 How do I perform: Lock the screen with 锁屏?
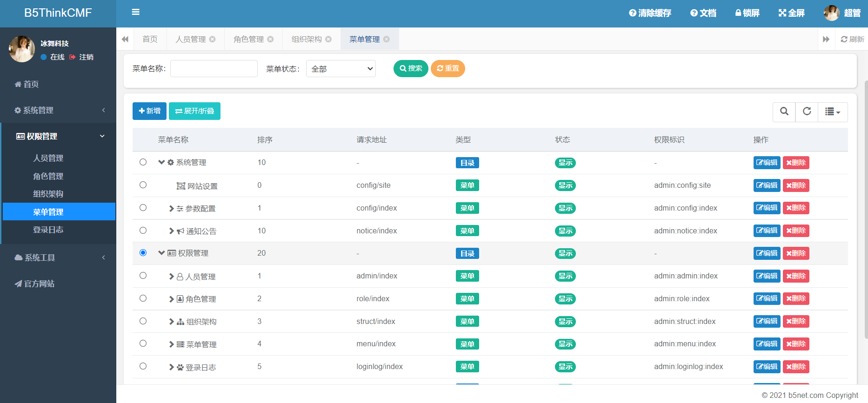coord(747,13)
